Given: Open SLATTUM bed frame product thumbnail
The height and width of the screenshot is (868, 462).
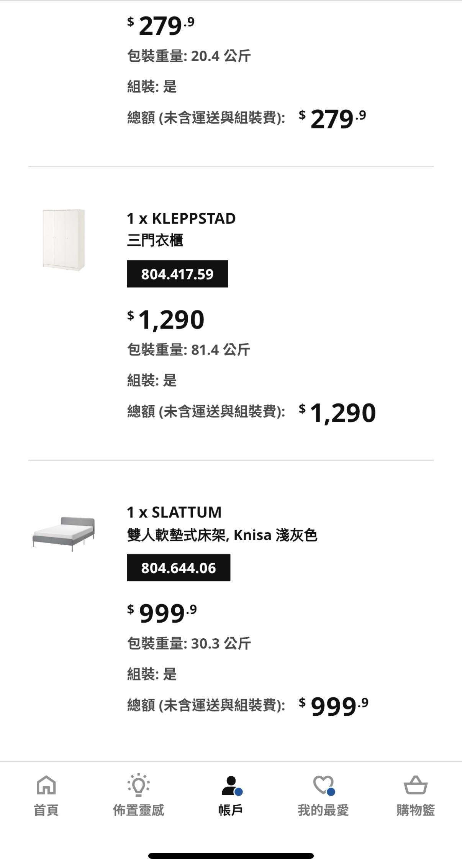Looking at the screenshot, I should [x=64, y=534].
